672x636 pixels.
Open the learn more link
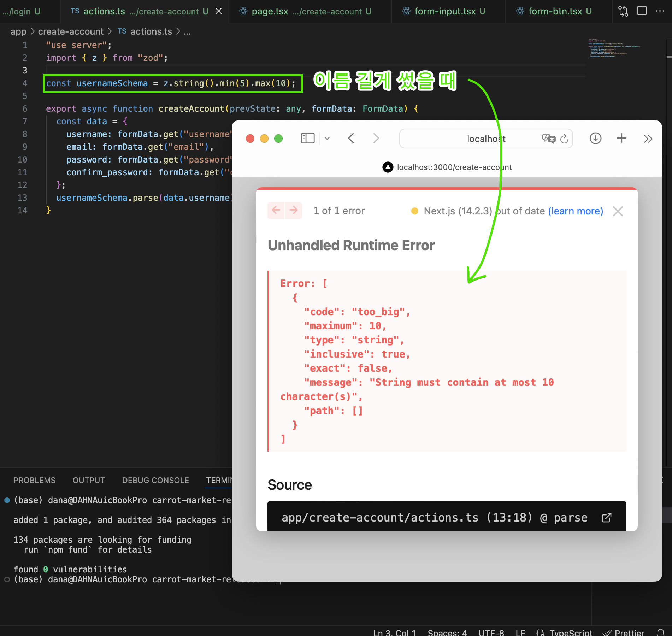pyautogui.click(x=576, y=211)
